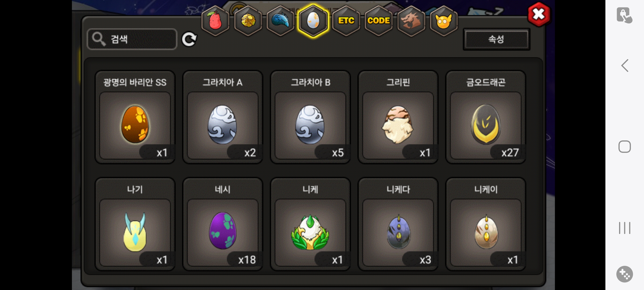Tap the Android back arrow
Screen dimensions: 644x290
[625, 66]
